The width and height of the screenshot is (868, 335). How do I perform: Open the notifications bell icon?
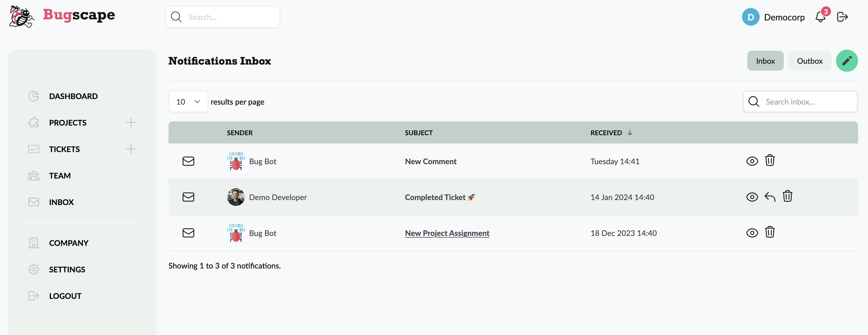(820, 17)
